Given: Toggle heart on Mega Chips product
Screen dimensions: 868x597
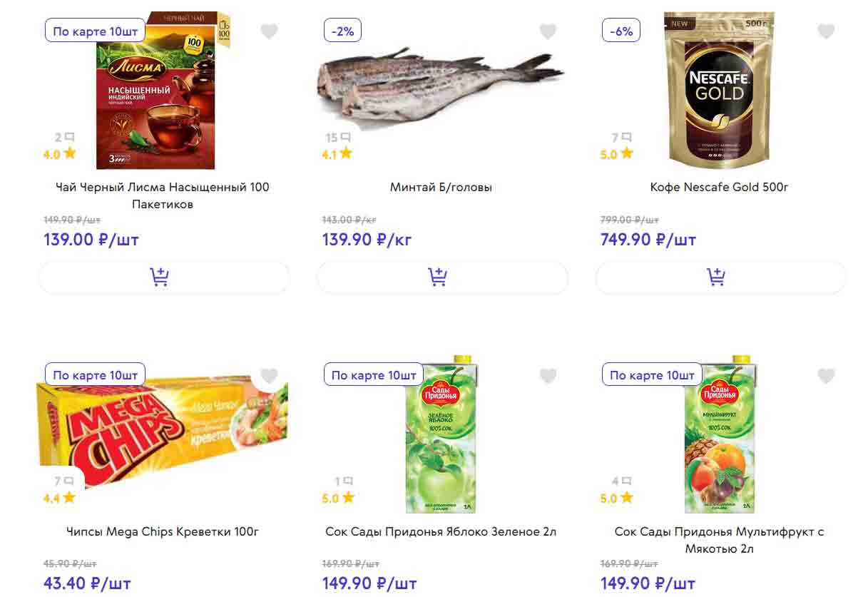Looking at the screenshot, I should click(269, 376).
